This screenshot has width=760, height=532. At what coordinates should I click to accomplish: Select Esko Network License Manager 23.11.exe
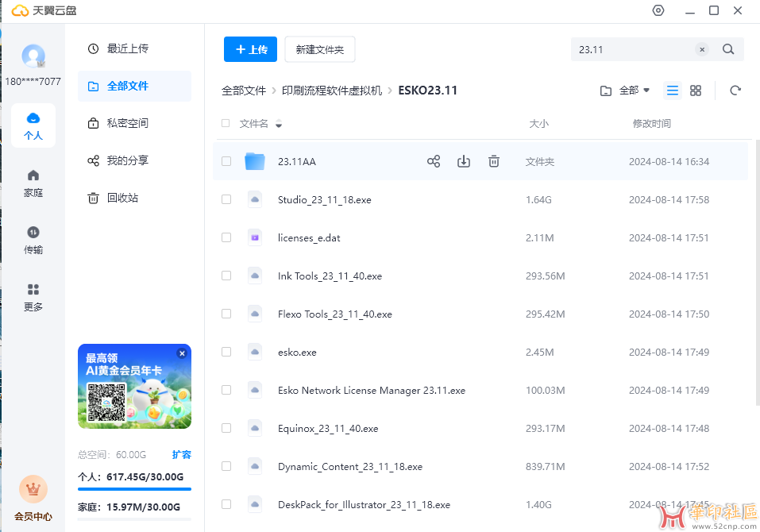tap(372, 391)
